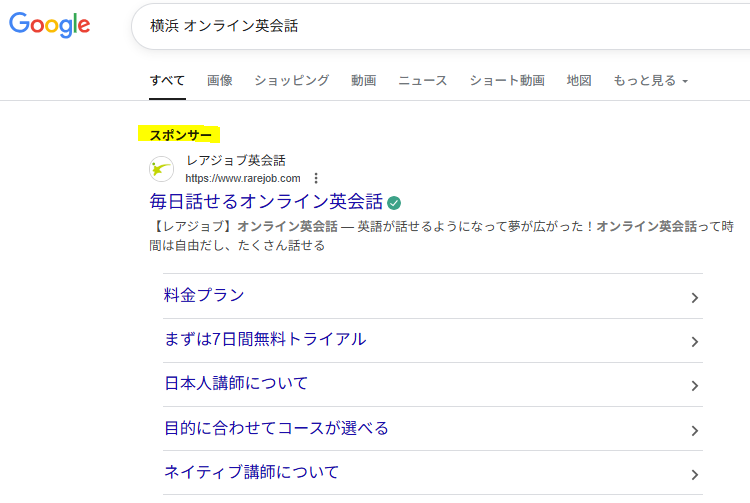Click the Google logo
Screen dimensions: 750x503
point(49,25)
